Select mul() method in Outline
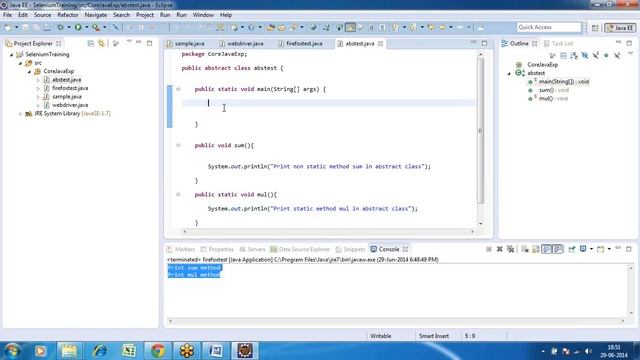 (x=548, y=99)
